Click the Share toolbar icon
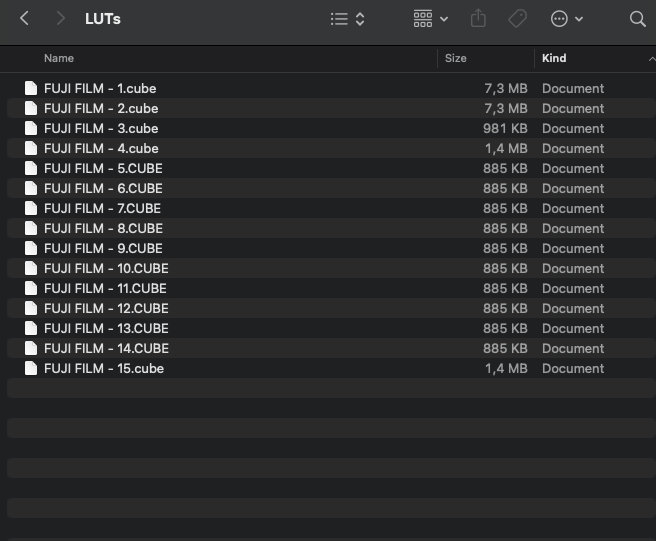This screenshot has height=541, width=656. coord(478,19)
